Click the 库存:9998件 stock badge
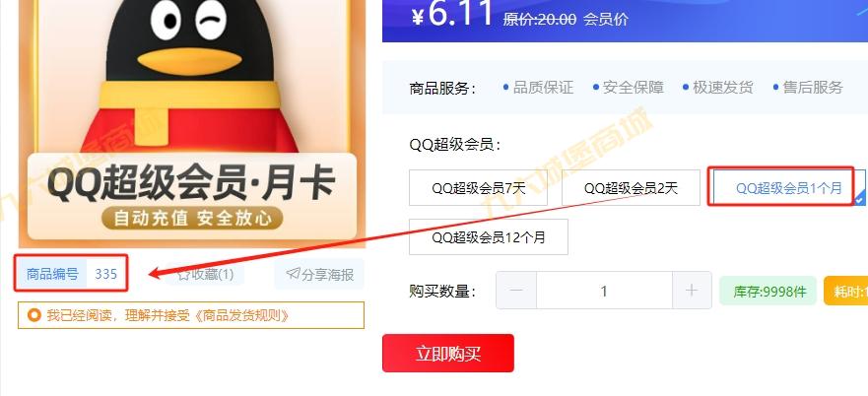Screen dimensions: 868x396 click(x=768, y=291)
